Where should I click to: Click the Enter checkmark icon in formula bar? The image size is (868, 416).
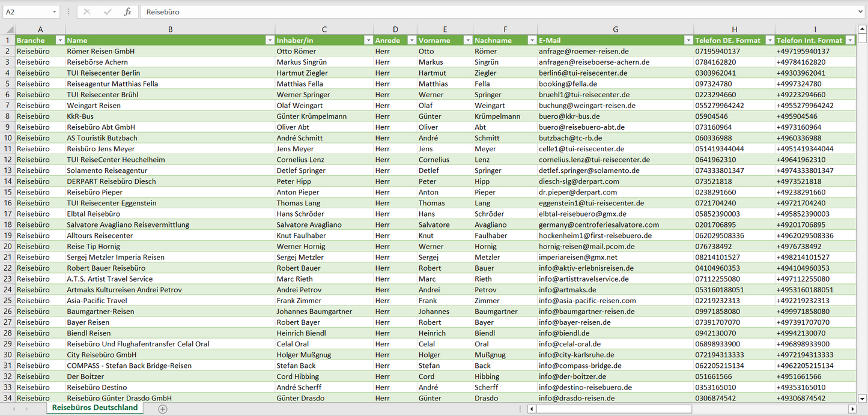point(108,12)
